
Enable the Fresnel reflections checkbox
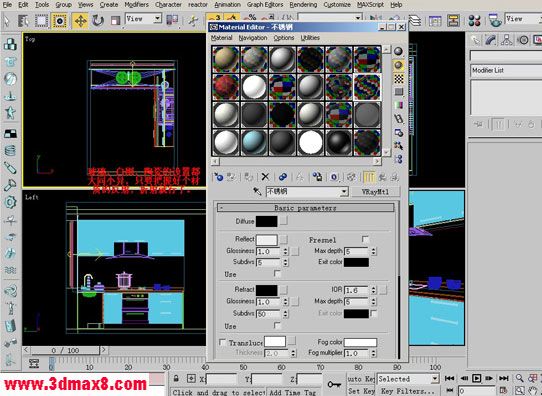[365, 239]
